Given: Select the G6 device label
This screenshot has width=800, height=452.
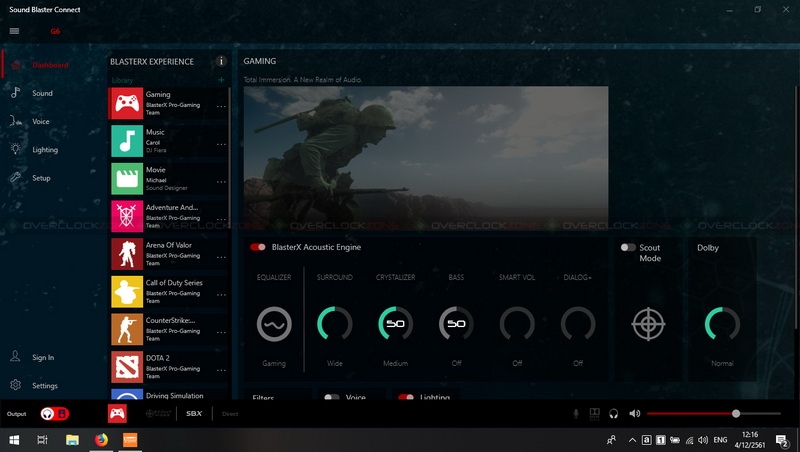Looking at the screenshot, I should [55, 31].
